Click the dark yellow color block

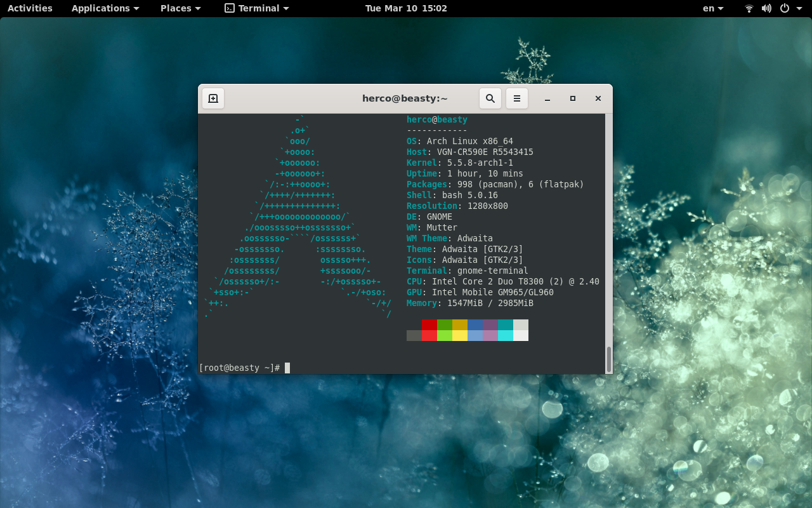point(460,324)
